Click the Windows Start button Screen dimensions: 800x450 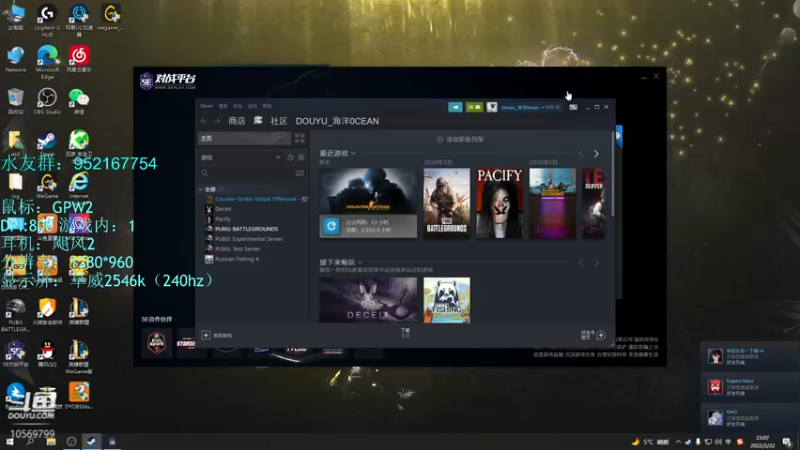point(9,442)
